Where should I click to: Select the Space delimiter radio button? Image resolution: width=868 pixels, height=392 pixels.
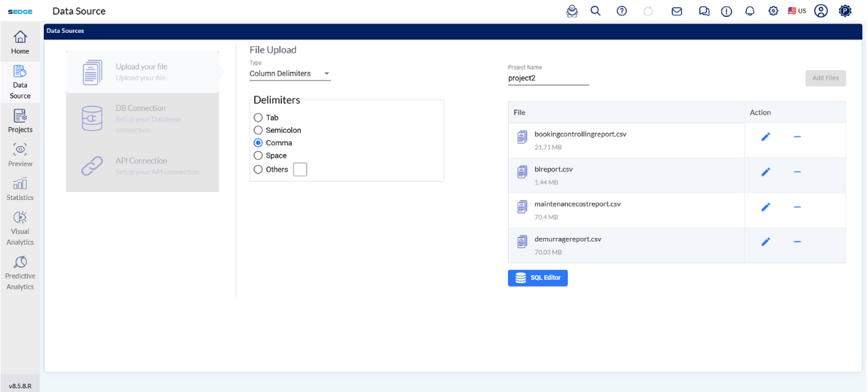click(x=258, y=155)
